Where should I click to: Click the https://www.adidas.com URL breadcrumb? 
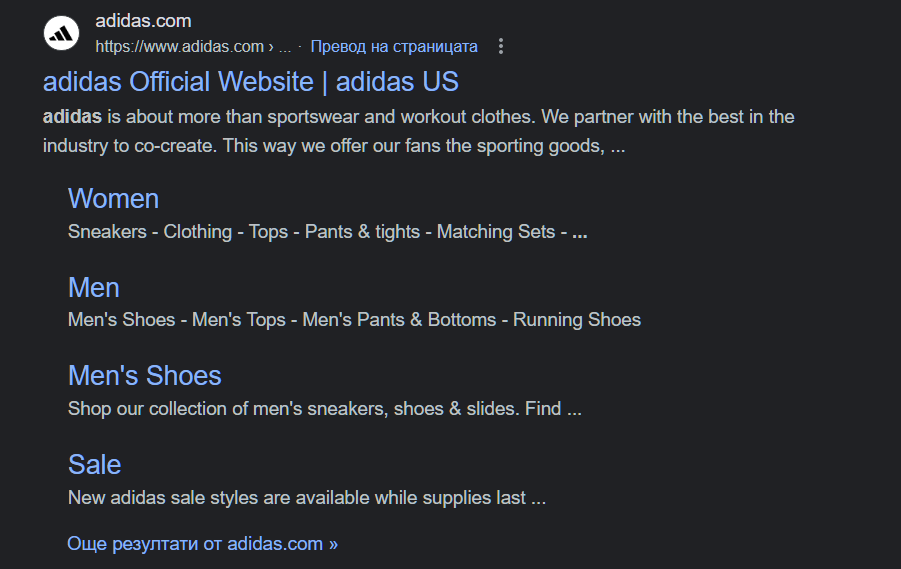coord(179,47)
